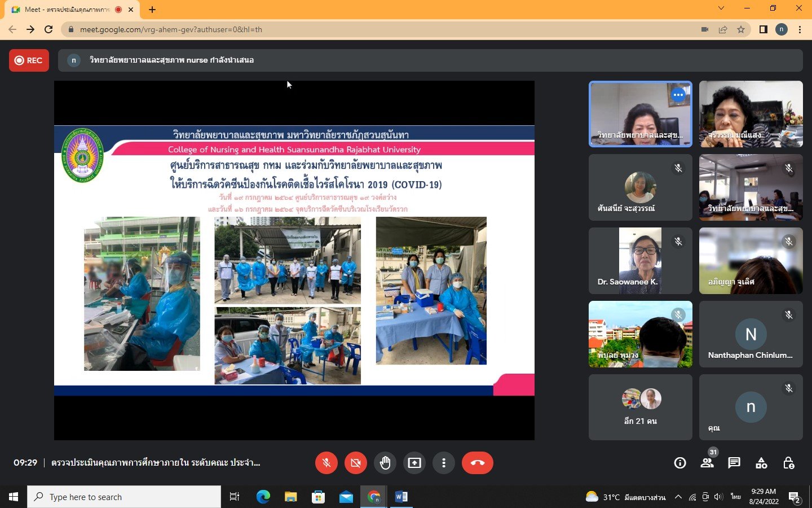The width and height of the screenshot is (812, 508).
Task: Open meeting details info icon
Action: point(680,463)
